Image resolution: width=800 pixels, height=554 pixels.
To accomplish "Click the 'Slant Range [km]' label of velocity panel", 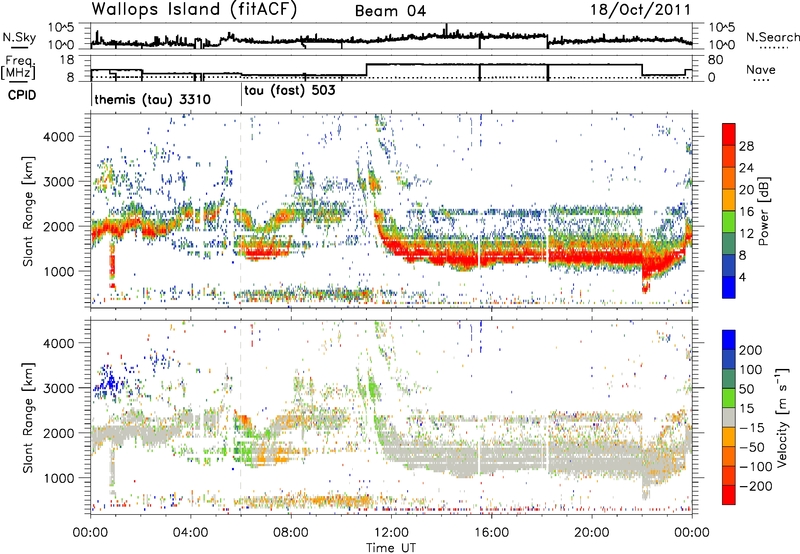I will 28,417.
